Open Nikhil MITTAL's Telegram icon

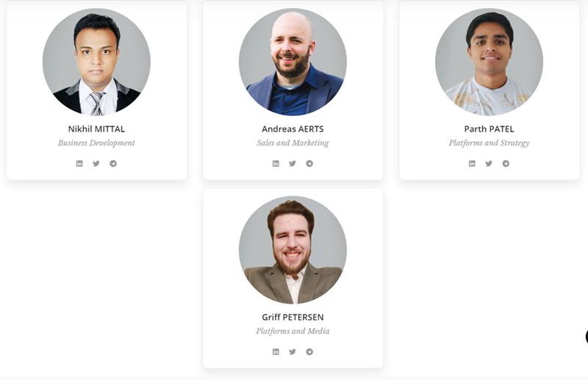(113, 164)
